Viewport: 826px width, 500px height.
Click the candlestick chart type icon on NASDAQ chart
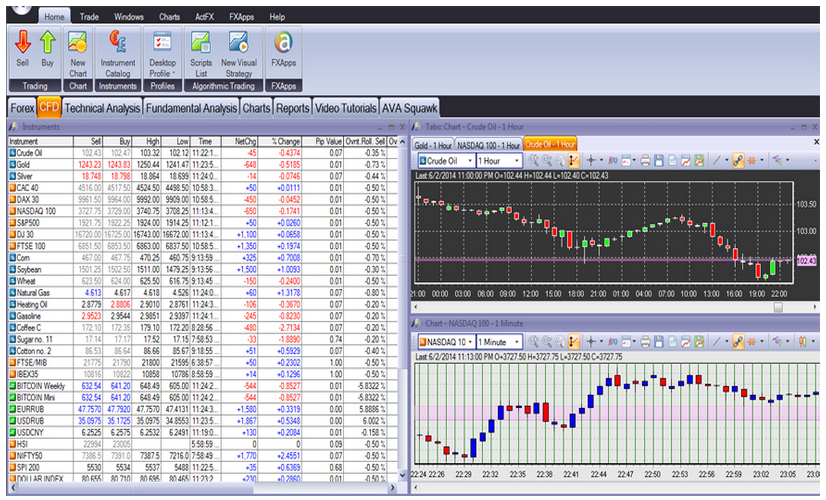point(802,342)
